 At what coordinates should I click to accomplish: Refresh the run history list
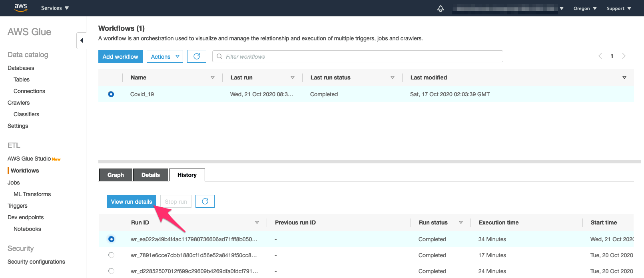205,201
